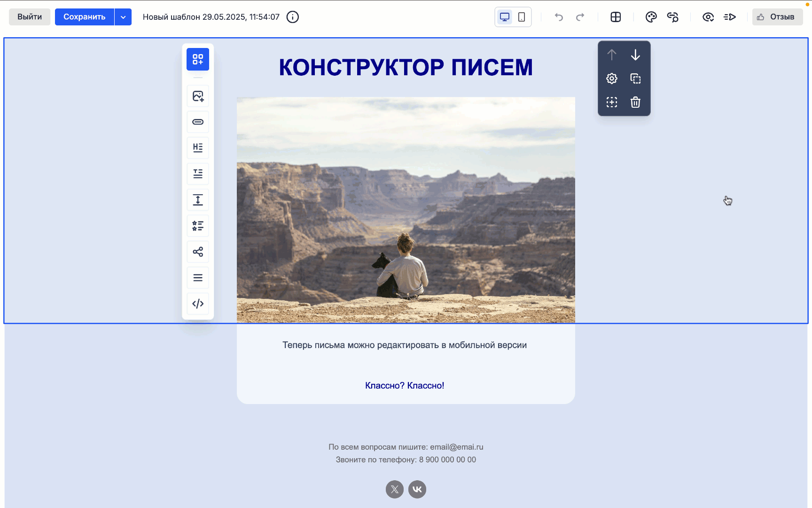Delete the selected structure with trash icon
This screenshot has width=812, height=508.
coord(635,102)
